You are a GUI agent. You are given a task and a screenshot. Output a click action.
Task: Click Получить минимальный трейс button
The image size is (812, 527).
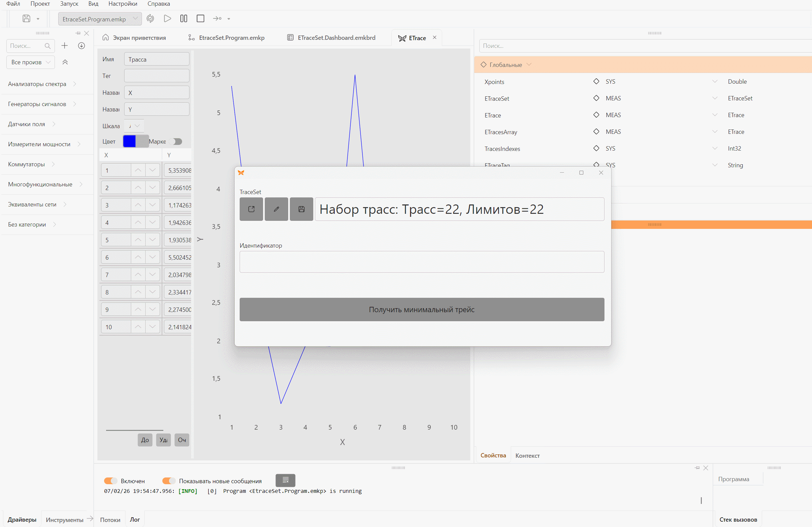[x=422, y=310]
